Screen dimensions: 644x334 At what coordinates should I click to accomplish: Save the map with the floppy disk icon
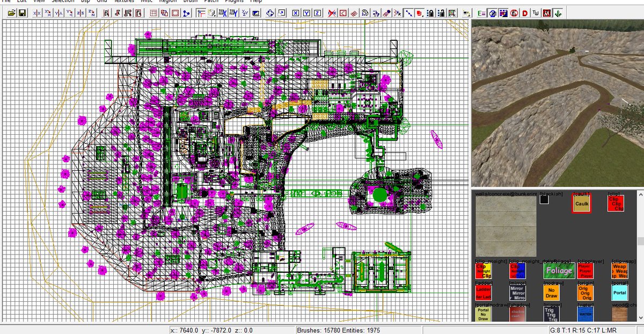pyautogui.click(x=22, y=13)
